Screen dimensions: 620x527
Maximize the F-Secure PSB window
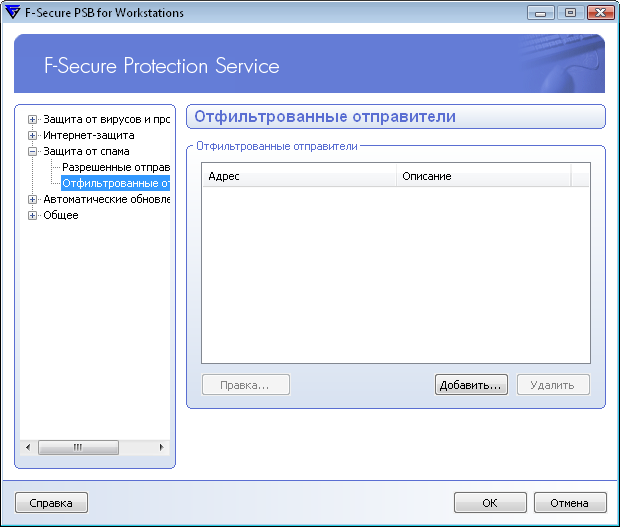click(x=570, y=13)
